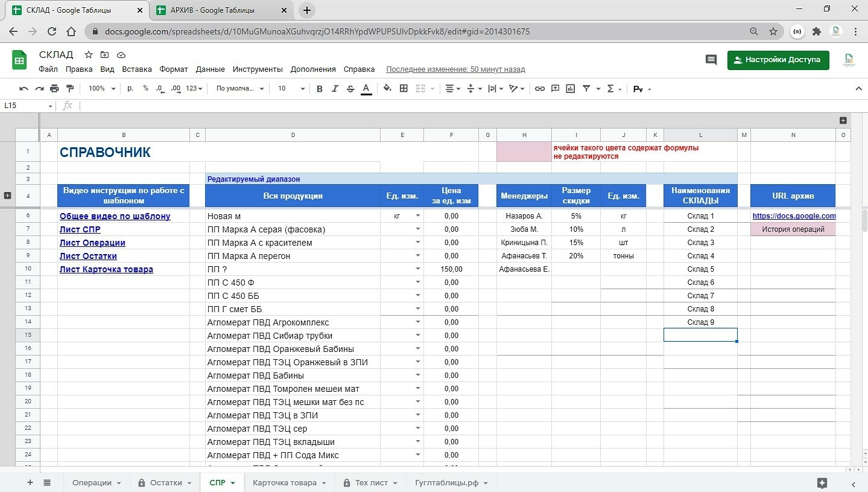
Task: Click Настройки Доступа share button
Action: (778, 60)
